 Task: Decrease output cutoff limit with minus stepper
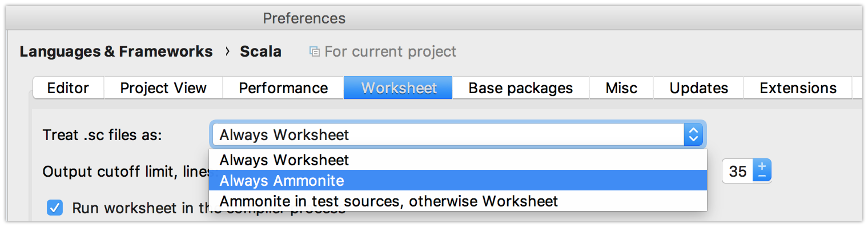(x=762, y=177)
